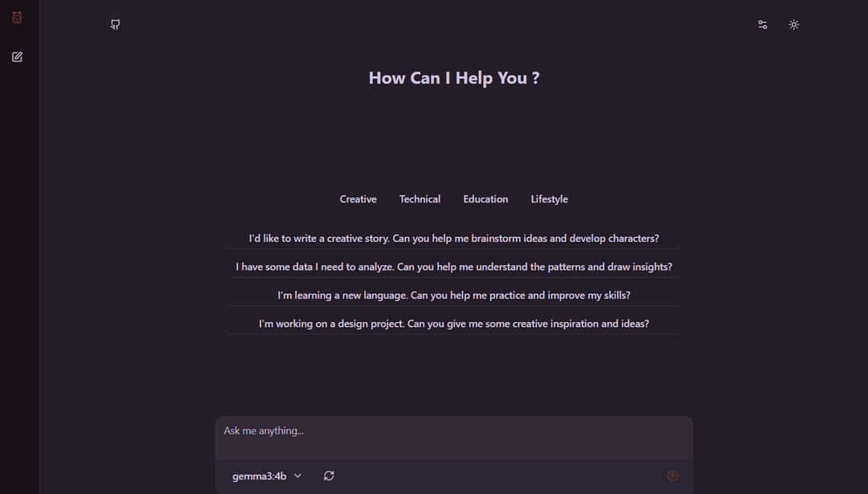
Task: Expand the model dropdown chevron
Action: point(297,476)
